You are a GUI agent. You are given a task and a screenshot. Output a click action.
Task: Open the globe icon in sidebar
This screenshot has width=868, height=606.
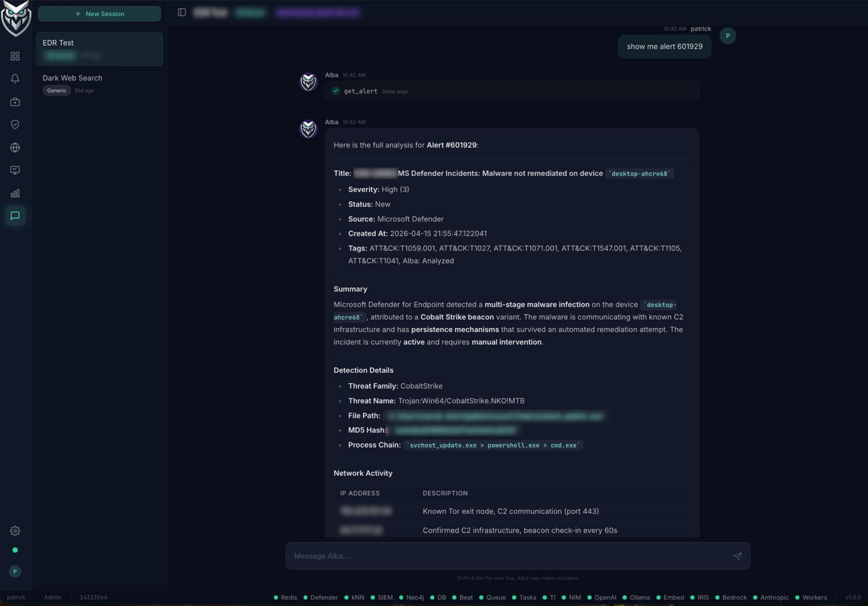15,148
